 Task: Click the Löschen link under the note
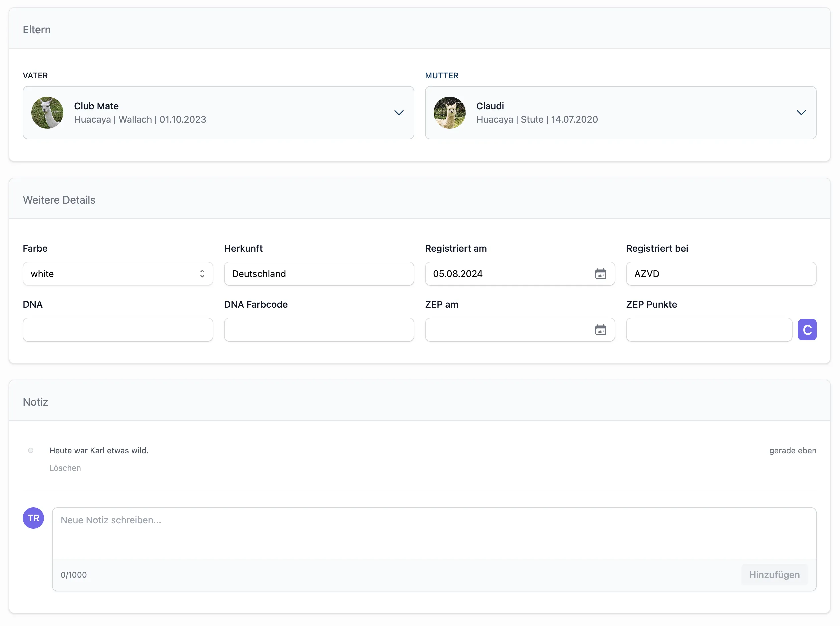[x=65, y=468]
